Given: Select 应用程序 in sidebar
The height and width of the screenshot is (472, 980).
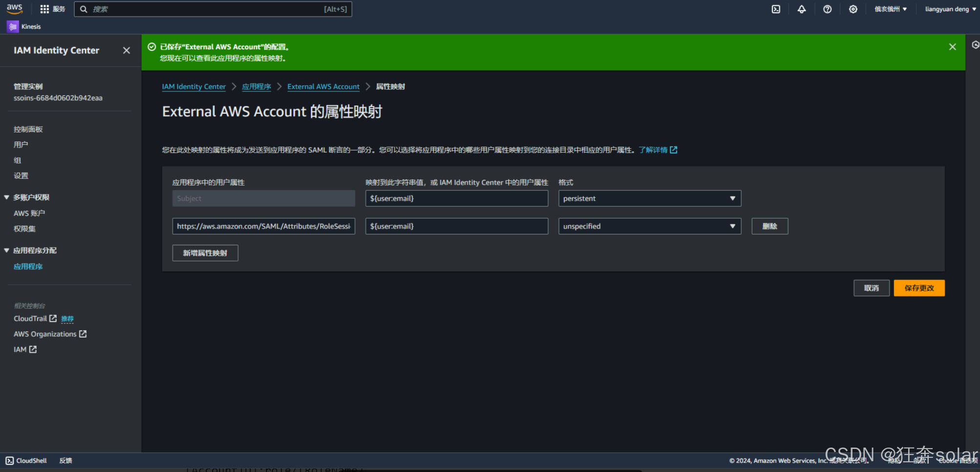Looking at the screenshot, I should pos(28,266).
